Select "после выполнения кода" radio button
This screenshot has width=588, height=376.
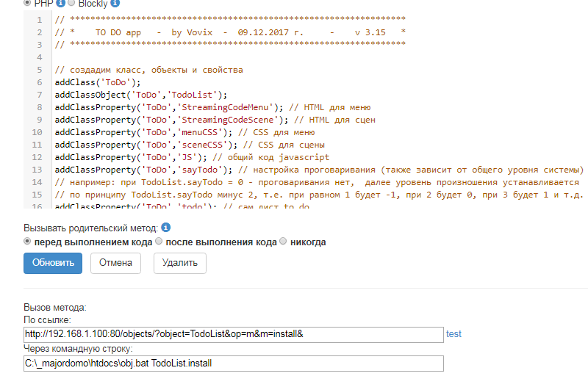pos(159,242)
